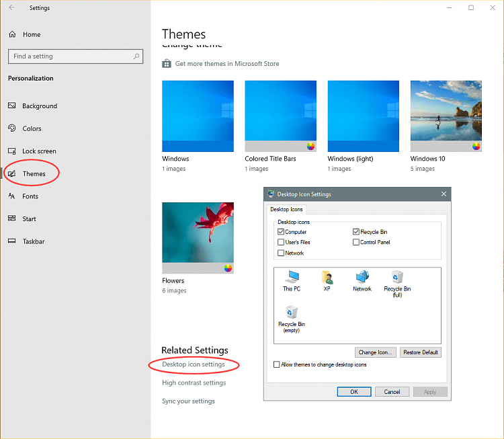Click "5 images" under Windows 10 theme

pos(423,169)
